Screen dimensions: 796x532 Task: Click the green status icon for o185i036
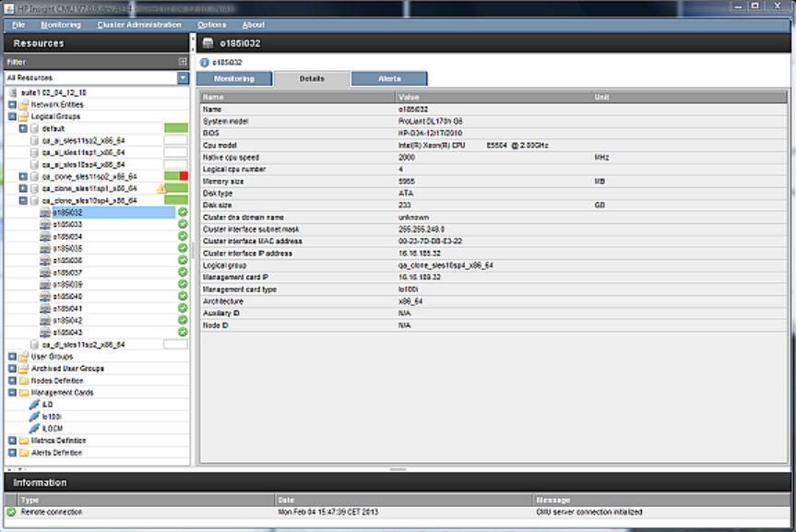pyautogui.click(x=183, y=260)
